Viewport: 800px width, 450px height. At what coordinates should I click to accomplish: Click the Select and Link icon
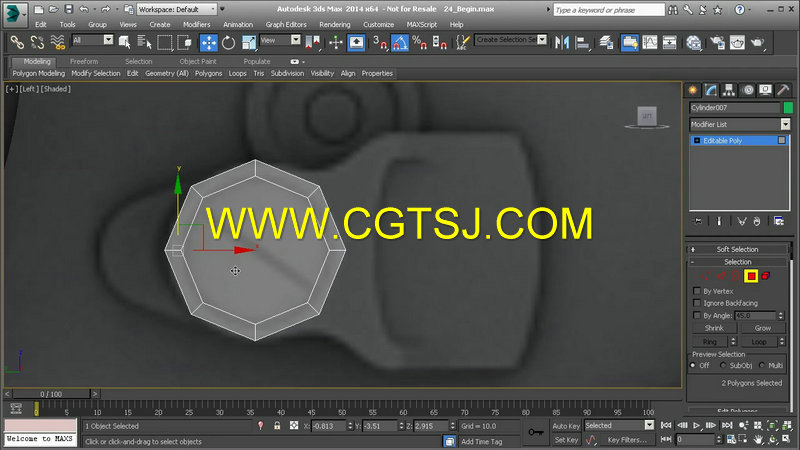[x=17, y=42]
